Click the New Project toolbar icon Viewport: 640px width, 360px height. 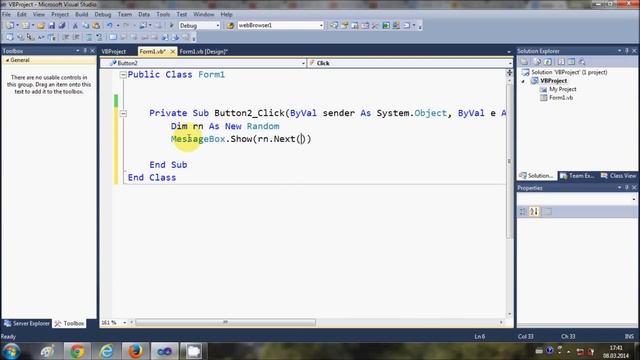tap(9, 25)
